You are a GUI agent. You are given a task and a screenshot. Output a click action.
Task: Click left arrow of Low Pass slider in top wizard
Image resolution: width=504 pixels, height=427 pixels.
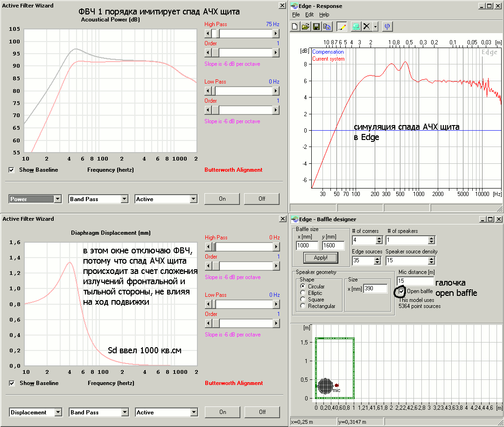pyautogui.click(x=208, y=91)
